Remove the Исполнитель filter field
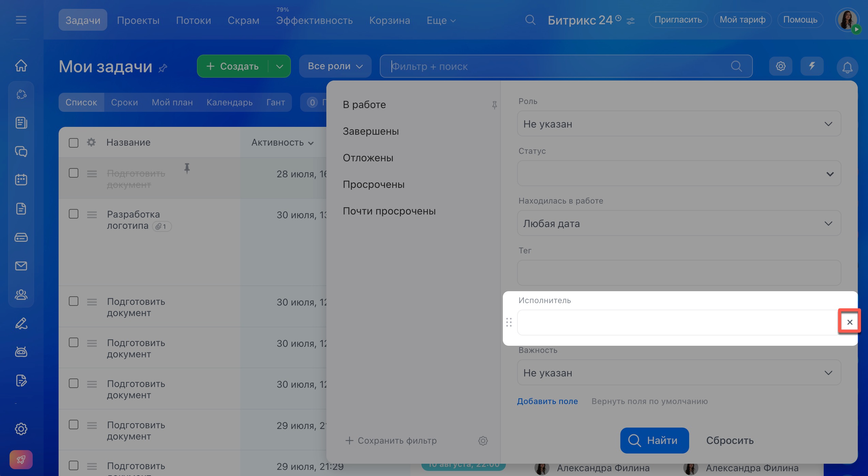Viewport: 868px width, 476px height. pos(850,322)
